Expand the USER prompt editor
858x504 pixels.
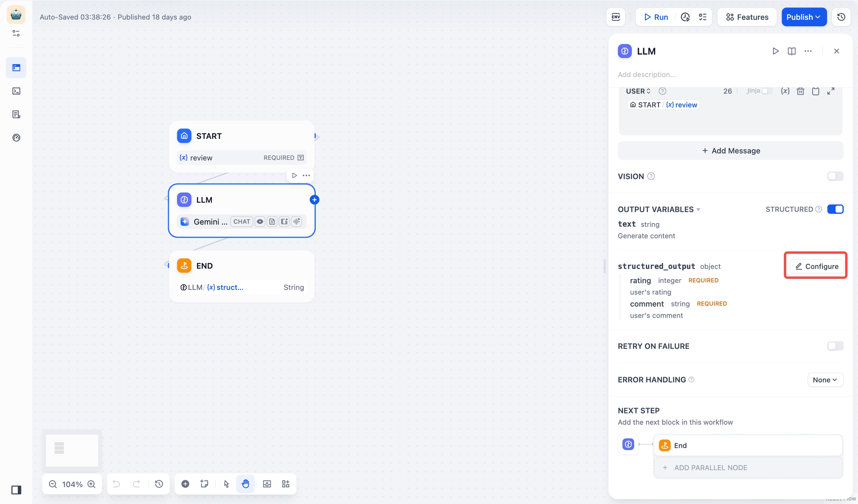coord(831,91)
